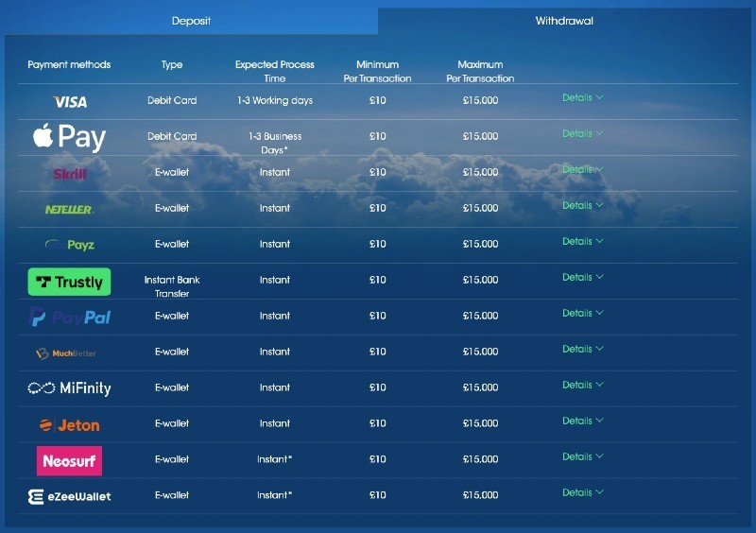The image size is (756, 533).
Task: Click 'Instant' in the Jeton row
Action: pos(275,423)
